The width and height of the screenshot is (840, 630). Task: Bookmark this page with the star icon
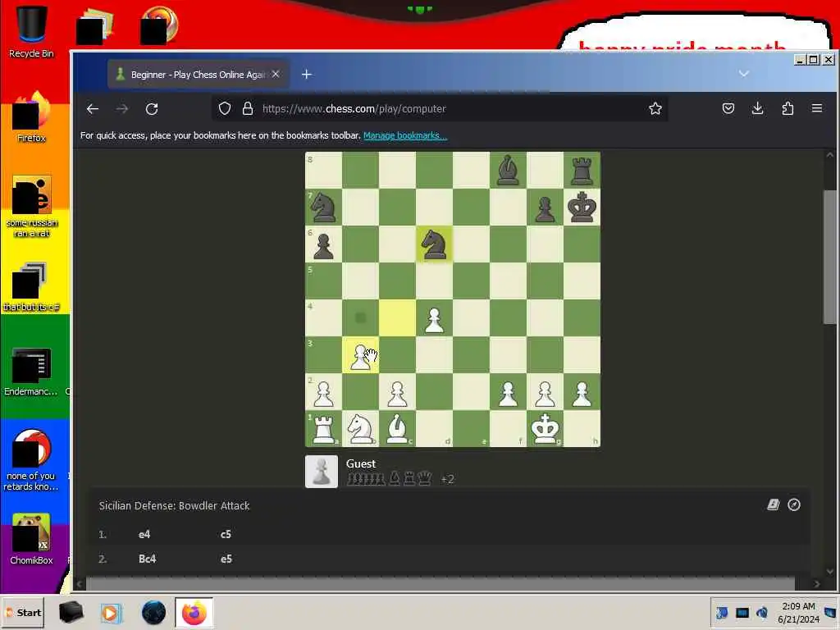[655, 109]
